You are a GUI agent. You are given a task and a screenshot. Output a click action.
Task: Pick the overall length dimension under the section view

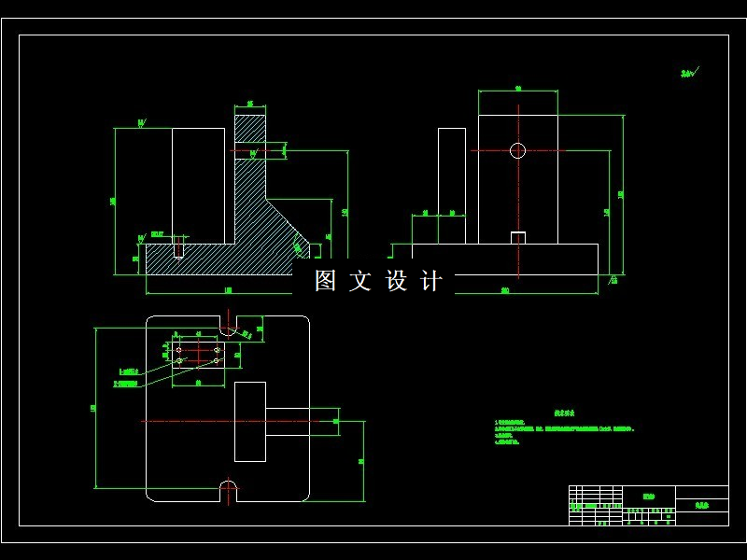[228, 290]
